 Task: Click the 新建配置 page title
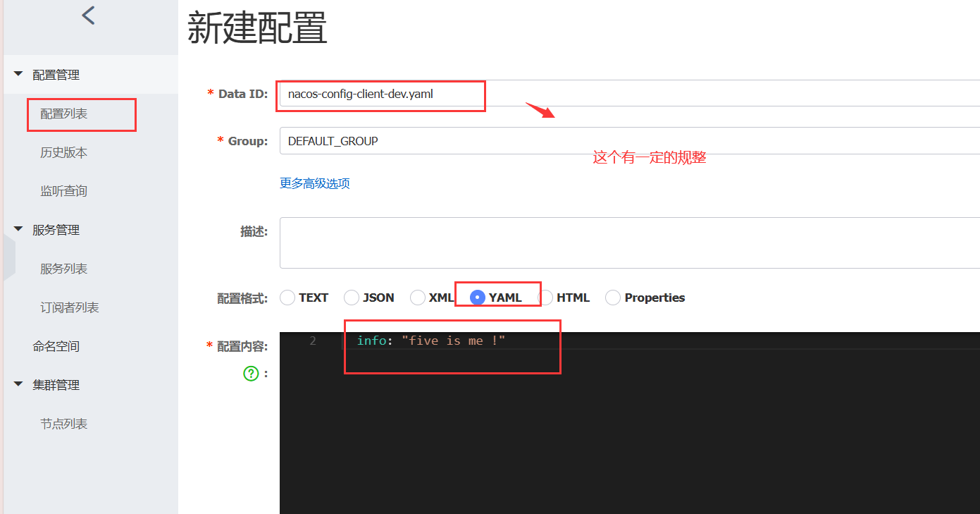257,28
